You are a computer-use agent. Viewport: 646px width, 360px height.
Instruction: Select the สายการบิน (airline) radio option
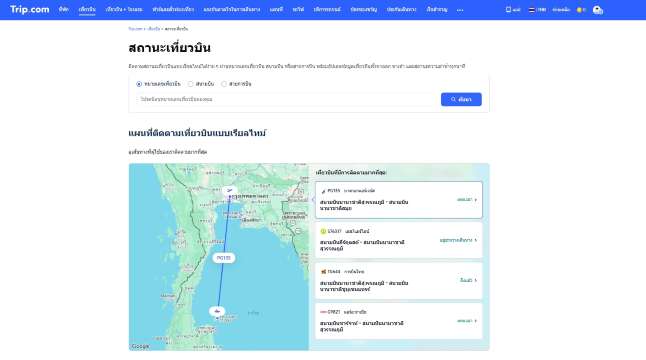pos(224,84)
